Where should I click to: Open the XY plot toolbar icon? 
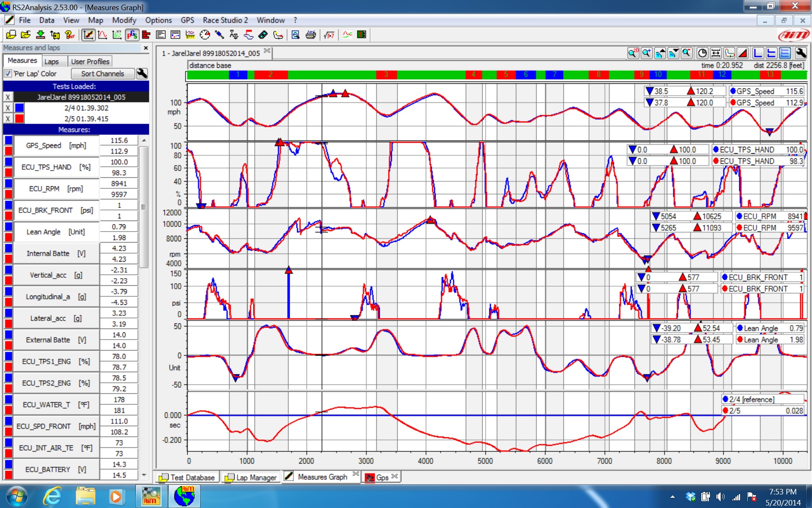pyautogui.click(x=117, y=35)
